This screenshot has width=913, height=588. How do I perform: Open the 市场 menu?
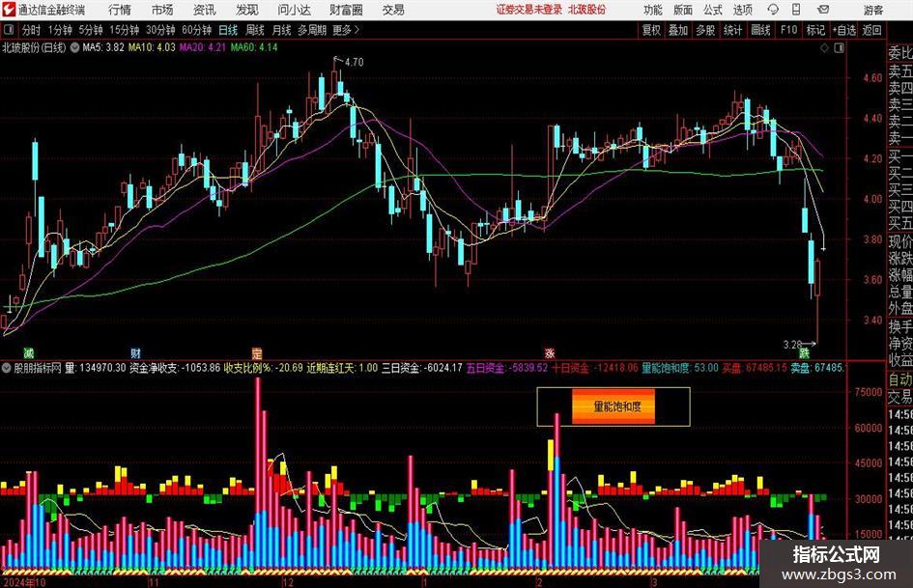pos(162,10)
